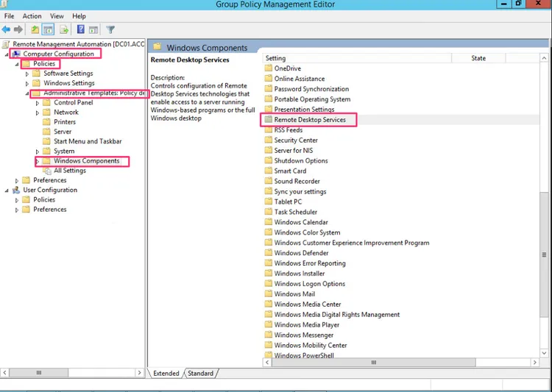Collapse the Computer Configuration node

pos(7,54)
